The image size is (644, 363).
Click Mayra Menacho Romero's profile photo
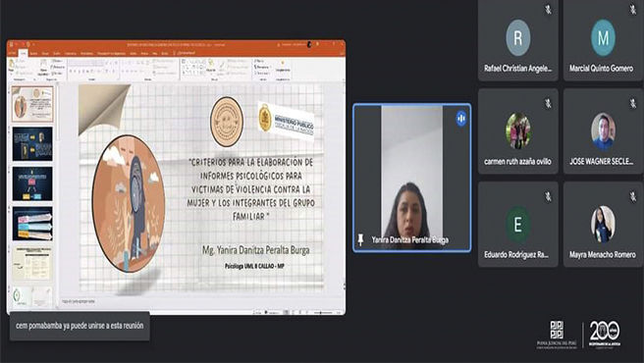pyautogui.click(x=603, y=225)
